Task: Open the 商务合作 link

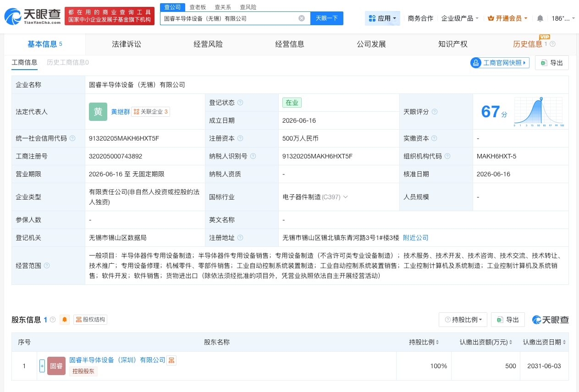Action: pyautogui.click(x=420, y=18)
